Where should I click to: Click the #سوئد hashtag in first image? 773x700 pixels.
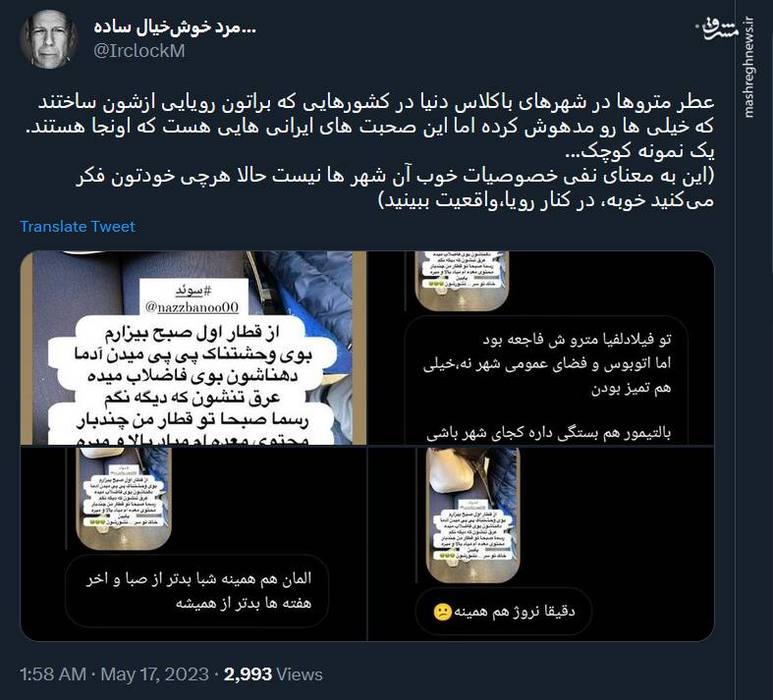[193, 291]
